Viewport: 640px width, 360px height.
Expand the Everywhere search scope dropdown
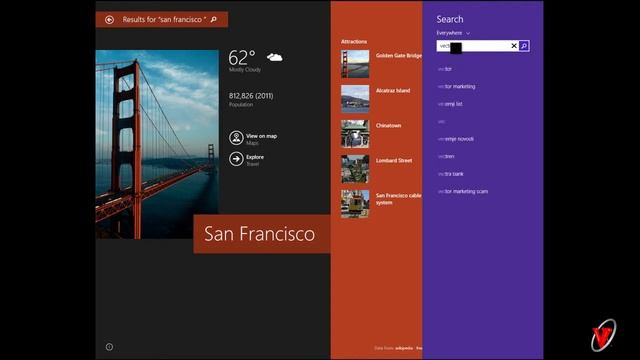[453, 33]
